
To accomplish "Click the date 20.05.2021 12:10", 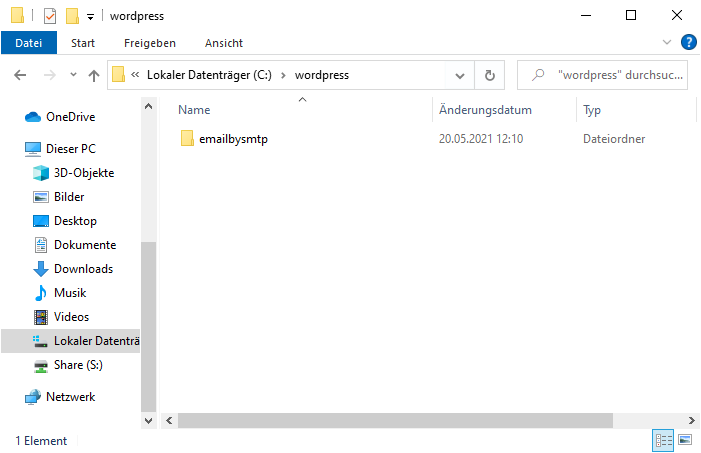I will click(x=481, y=139).
